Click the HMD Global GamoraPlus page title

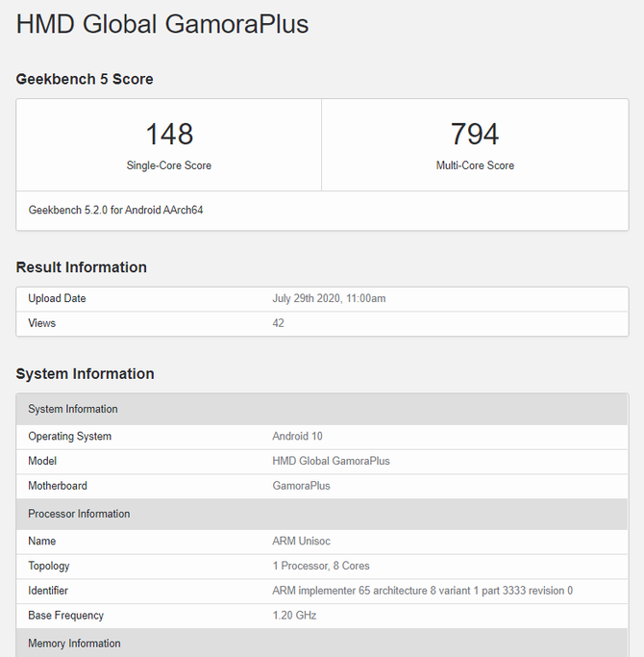(162, 24)
